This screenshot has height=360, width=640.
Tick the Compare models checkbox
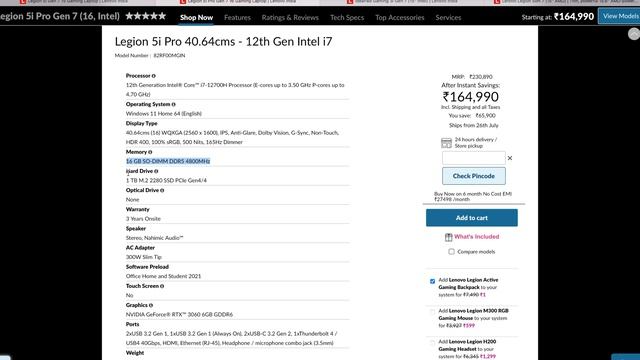coord(451,252)
